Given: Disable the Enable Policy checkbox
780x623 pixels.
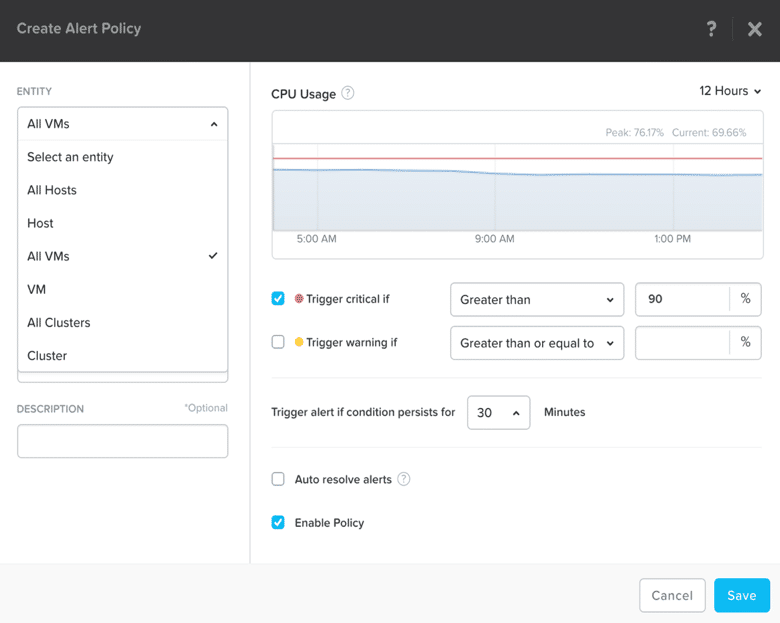Looking at the screenshot, I should tap(278, 522).
